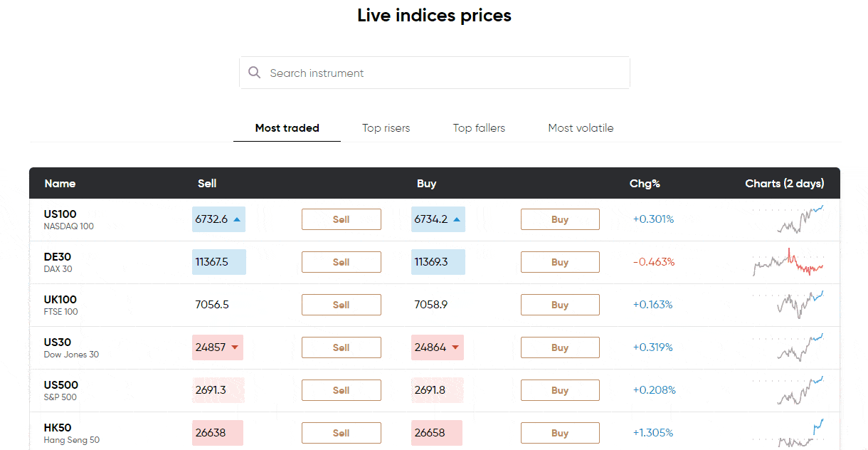Click the Buy button for US500
868x450 pixels.
click(x=560, y=390)
